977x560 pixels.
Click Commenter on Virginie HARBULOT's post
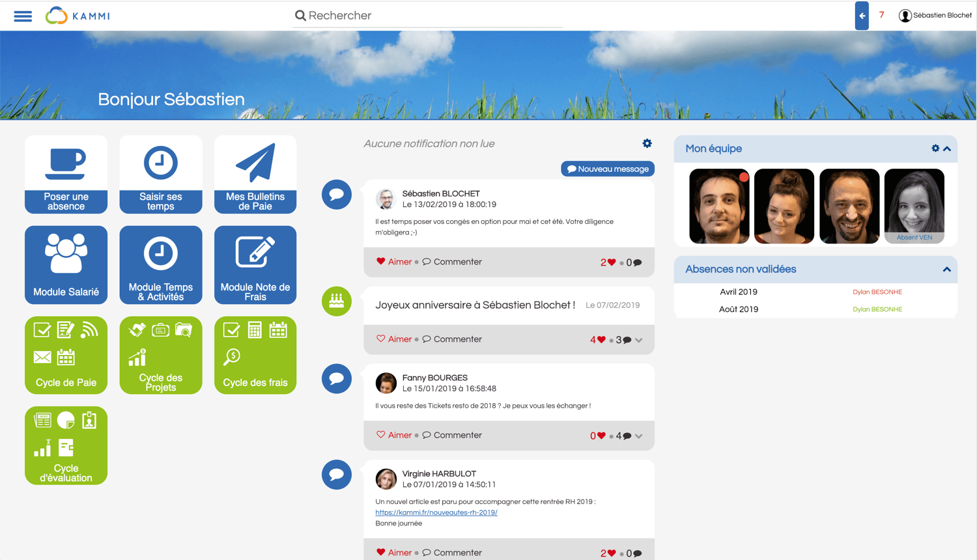pyautogui.click(x=452, y=553)
